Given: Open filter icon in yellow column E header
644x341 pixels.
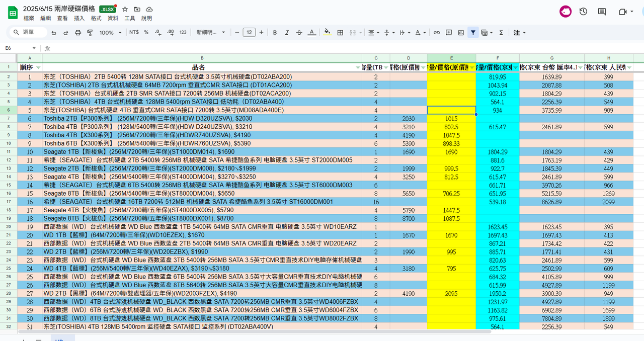Looking at the screenshot, I should [471, 67].
